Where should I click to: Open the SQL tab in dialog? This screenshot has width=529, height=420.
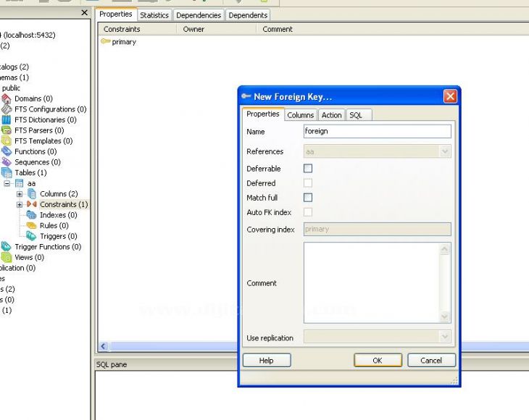tap(359, 115)
